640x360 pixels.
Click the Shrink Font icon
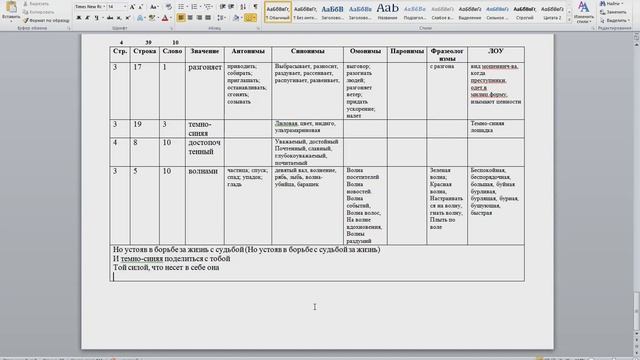pos(141,7)
